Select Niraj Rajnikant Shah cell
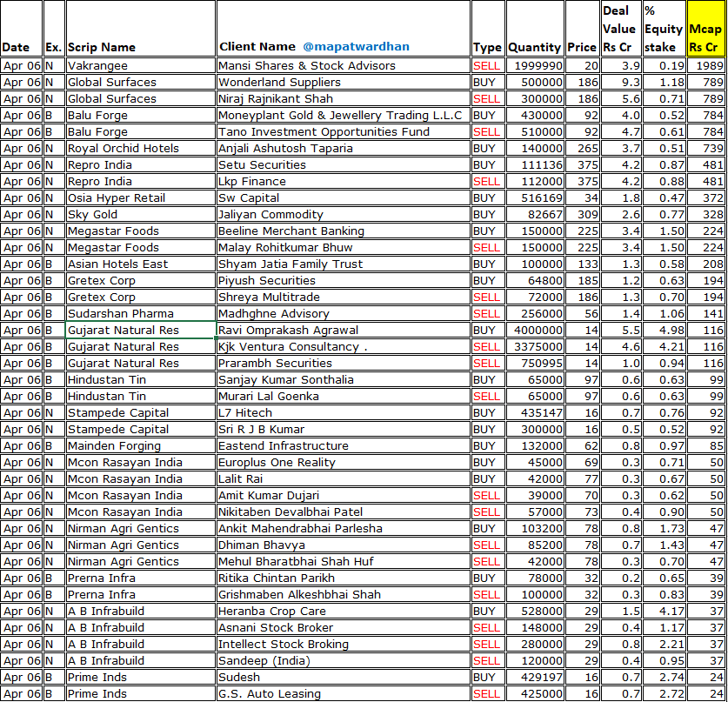This screenshot has height=702, width=728. (x=343, y=99)
